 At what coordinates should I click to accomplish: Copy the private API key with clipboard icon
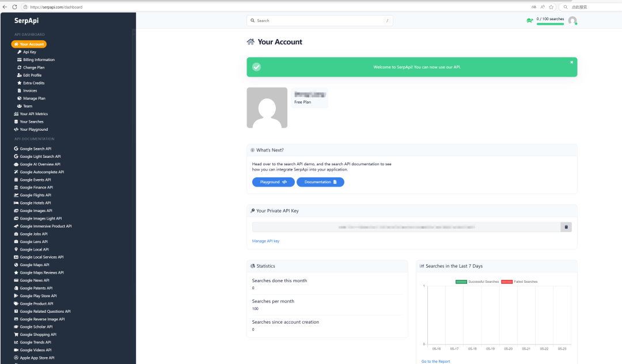(x=566, y=227)
